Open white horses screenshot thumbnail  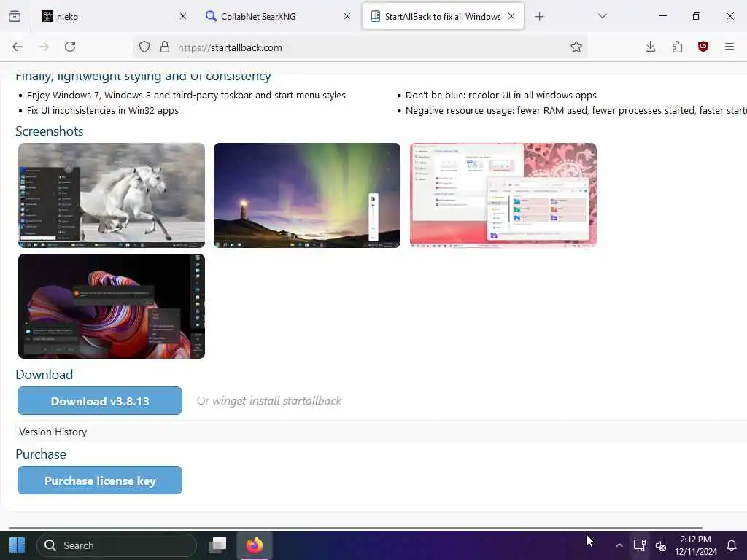pyautogui.click(x=112, y=195)
